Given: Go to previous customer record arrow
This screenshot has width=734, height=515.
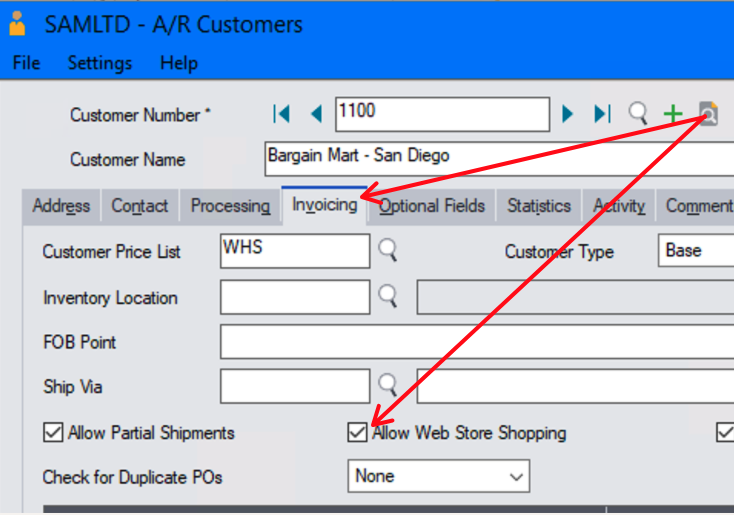Looking at the screenshot, I should point(316,114).
